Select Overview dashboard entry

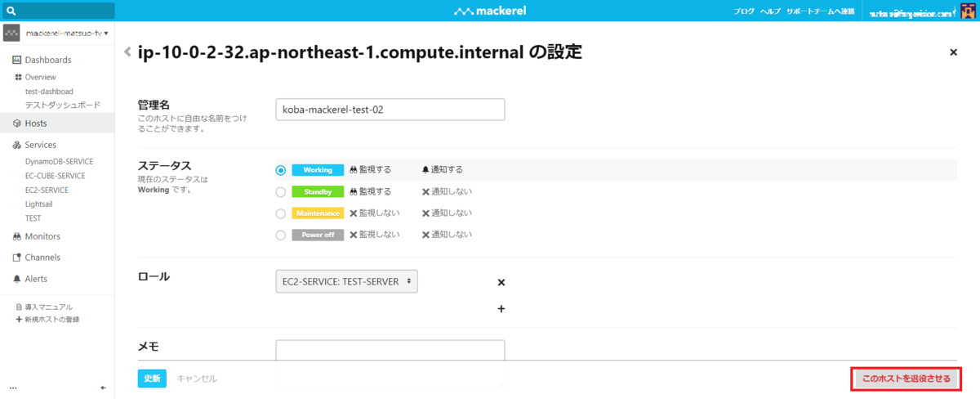[x=40, y=77]
